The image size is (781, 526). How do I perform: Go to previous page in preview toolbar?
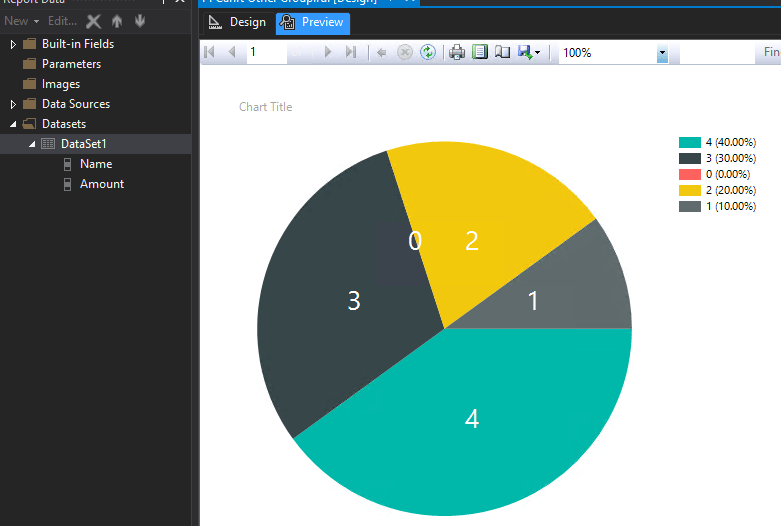[x=232, y=52]
